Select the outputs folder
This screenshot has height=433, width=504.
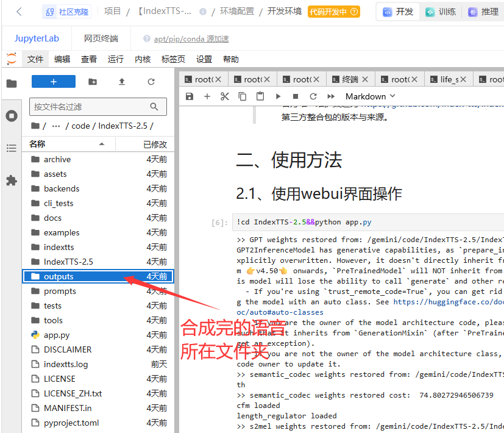click(98, 276)
